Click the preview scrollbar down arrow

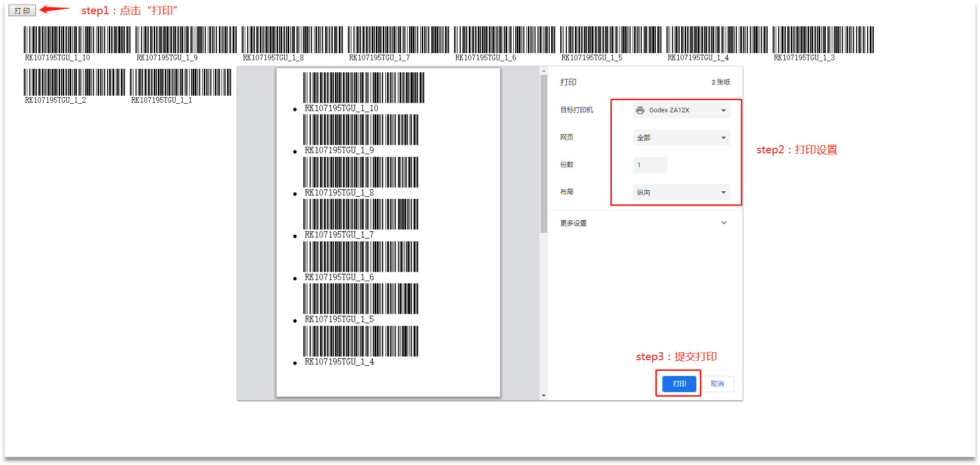pos(544,396)
